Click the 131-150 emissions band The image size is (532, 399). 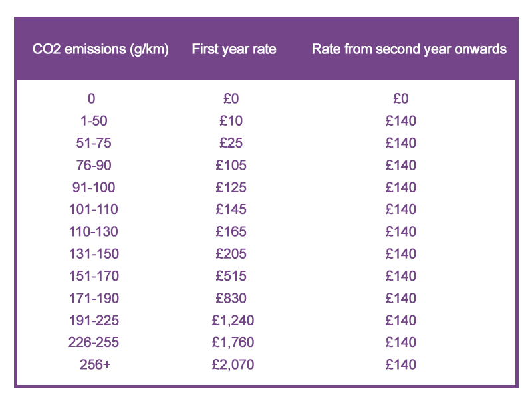(93, 253)
